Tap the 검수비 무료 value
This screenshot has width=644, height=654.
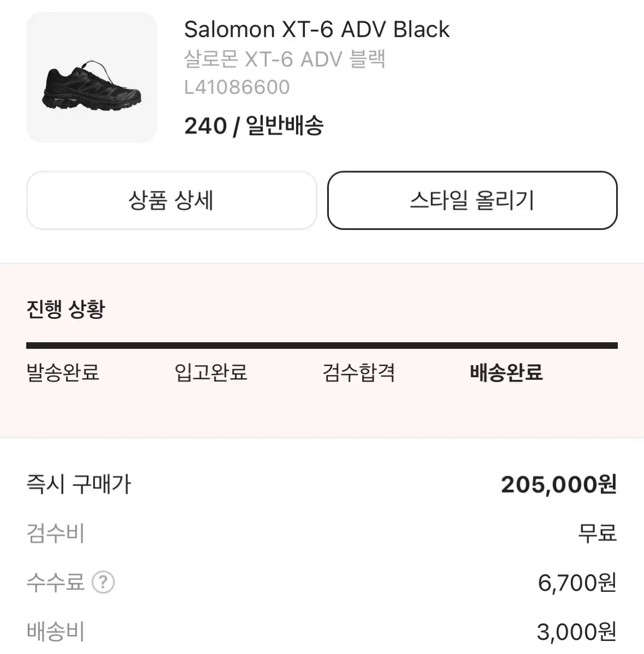click(598, 533)
